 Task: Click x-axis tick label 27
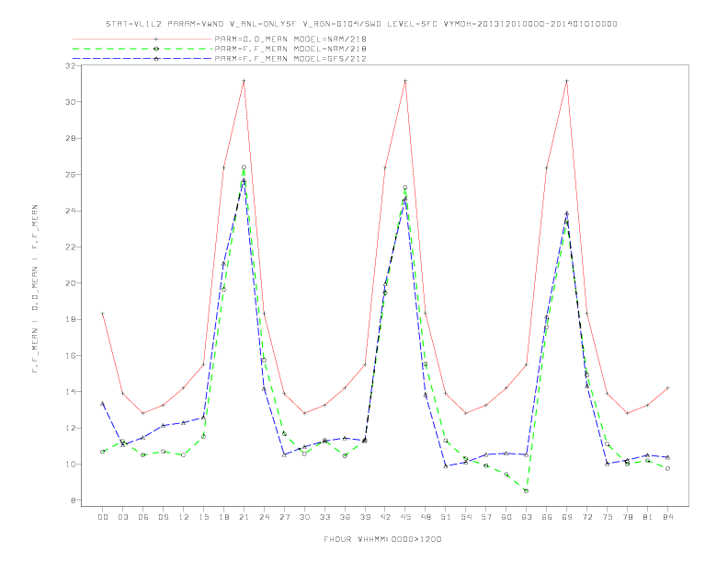pyautogui.click(x=284, y=517)
